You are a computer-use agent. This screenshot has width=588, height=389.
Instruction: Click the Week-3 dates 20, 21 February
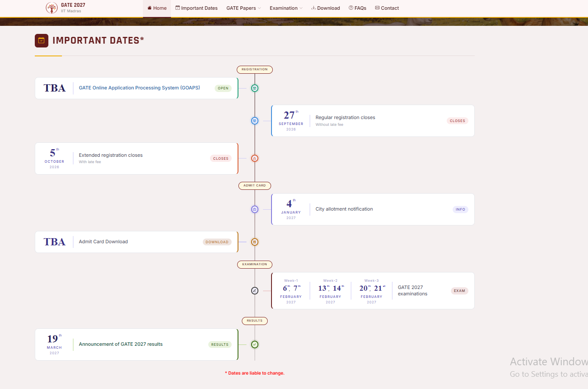pyautogui.click(x=372, y=291)
